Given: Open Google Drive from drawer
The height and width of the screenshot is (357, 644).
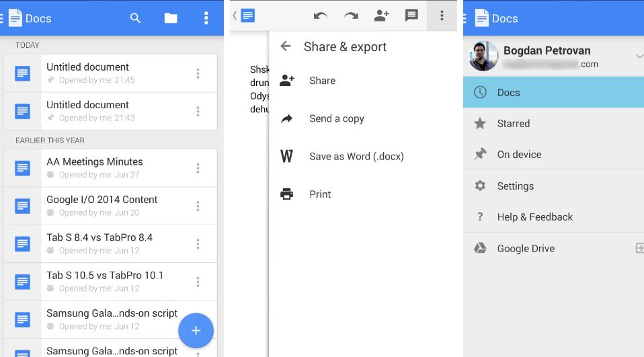Looking at the screenshot, I should [554, 248].
